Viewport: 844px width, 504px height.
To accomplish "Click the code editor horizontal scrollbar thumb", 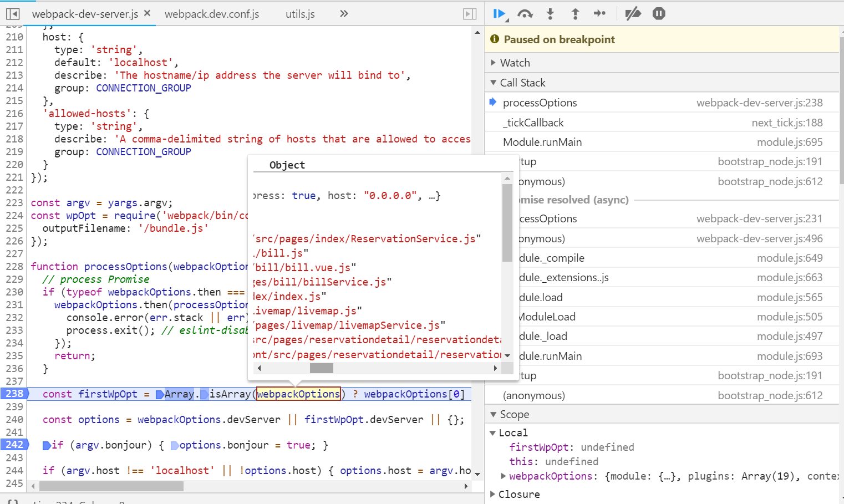I will (x=111, y=486).
